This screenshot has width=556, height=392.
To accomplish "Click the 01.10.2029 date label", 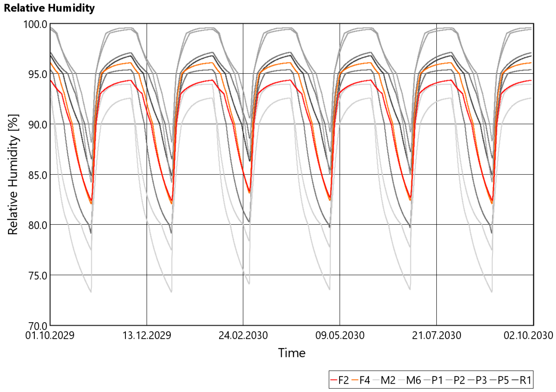I will tap(50, 335).
